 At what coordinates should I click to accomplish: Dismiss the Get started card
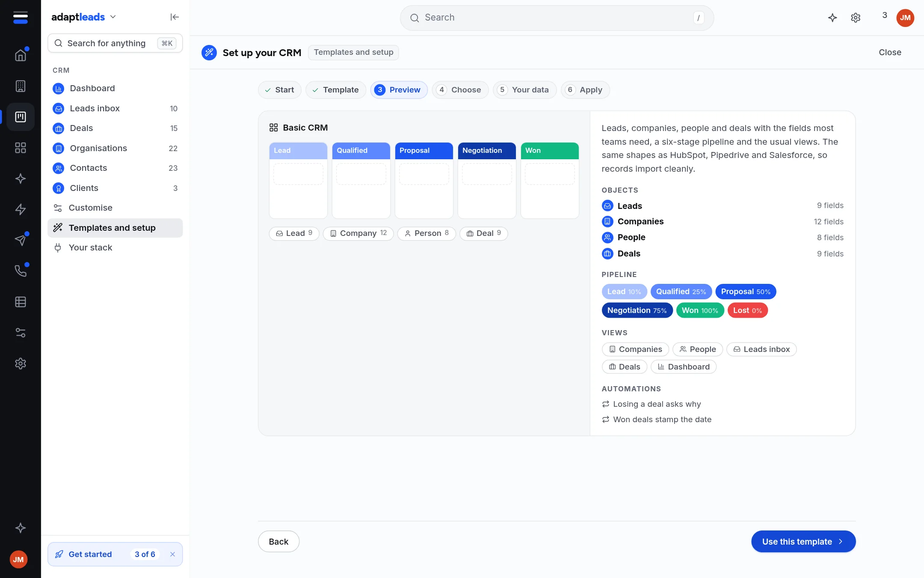(x=172, y=554)
